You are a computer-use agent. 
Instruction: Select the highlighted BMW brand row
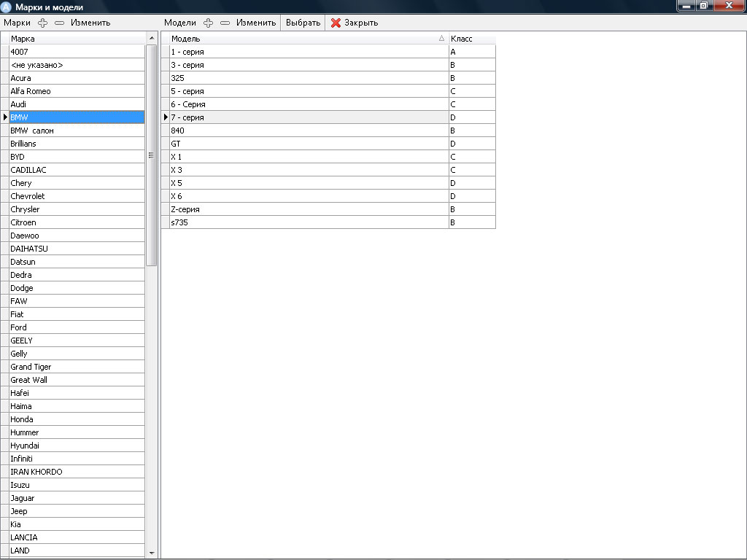click(x=77, y=117)
